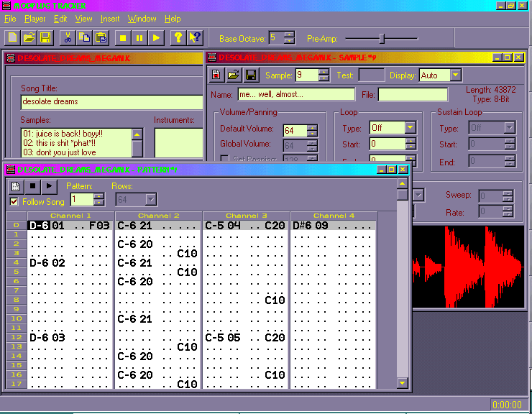Viewport: 532px width, 414px height.
Task: Click the New file icon in main toolbar
Action: (x=13, y=37)
